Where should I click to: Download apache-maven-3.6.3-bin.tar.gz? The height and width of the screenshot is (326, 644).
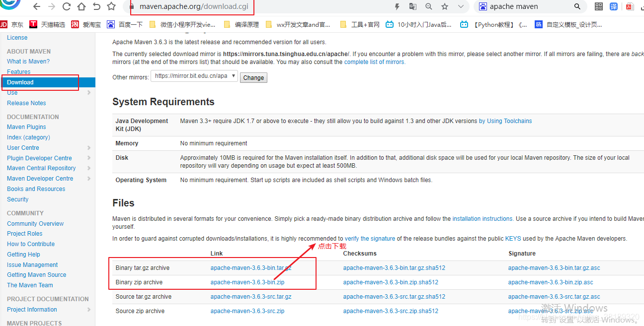coord(251,268)
